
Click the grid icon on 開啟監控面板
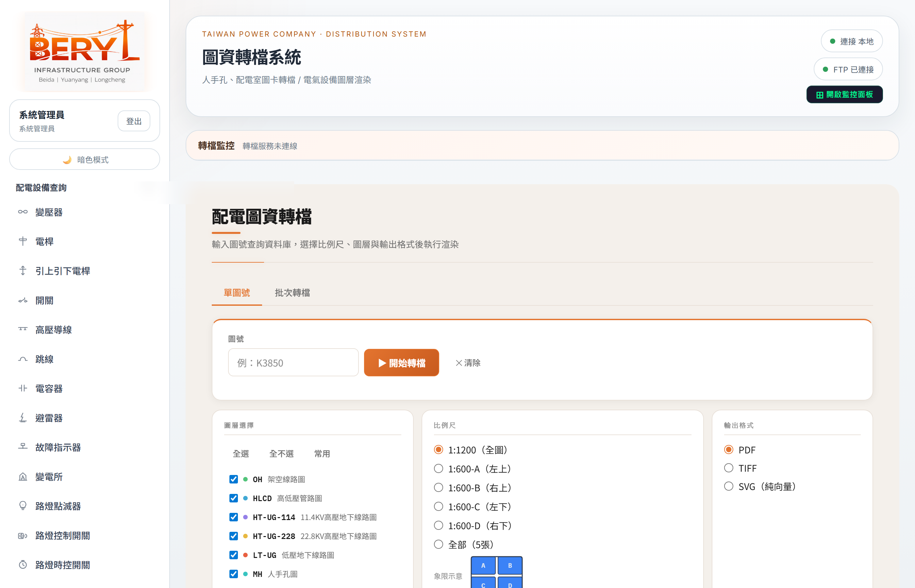(x=820, y=95)
